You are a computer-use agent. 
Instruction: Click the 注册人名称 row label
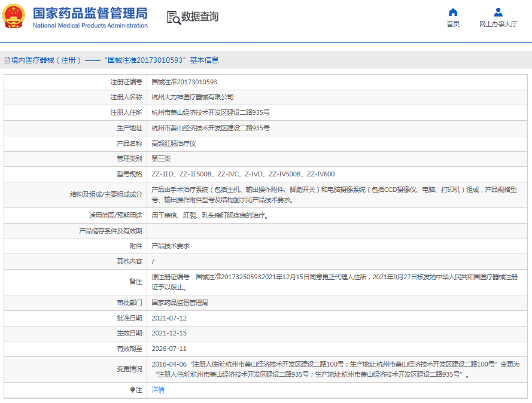point(126,97)
